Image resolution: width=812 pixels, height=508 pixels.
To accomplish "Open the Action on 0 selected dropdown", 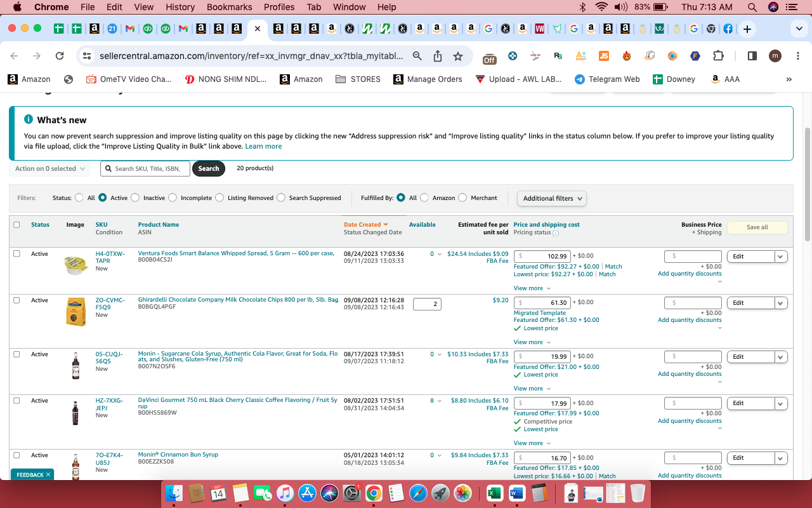I will (x=50, y=169).
